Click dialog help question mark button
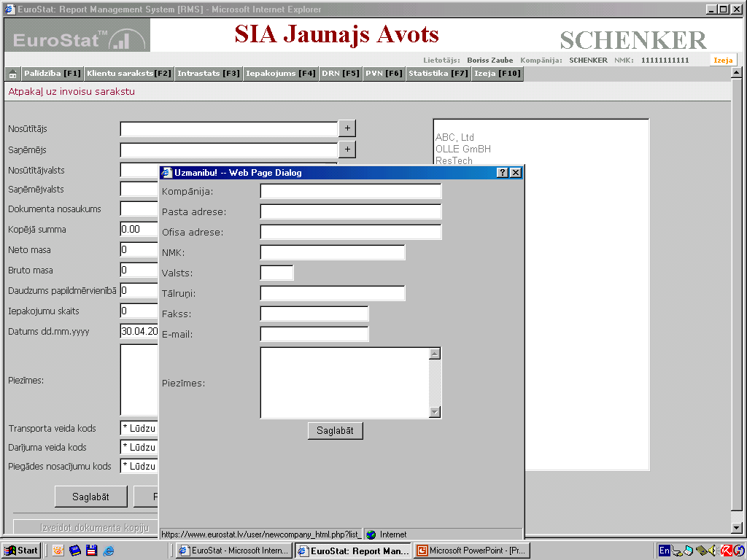This screenshot has width=747, height=560. [502, 172]
